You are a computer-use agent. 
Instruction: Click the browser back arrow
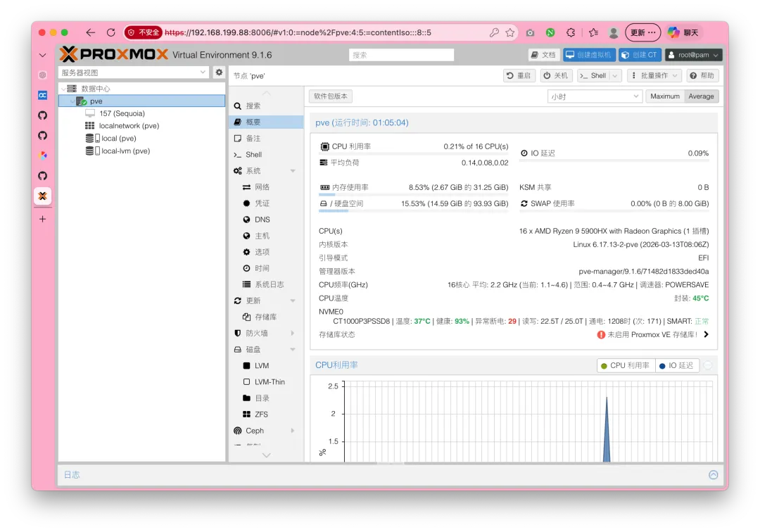91,32
